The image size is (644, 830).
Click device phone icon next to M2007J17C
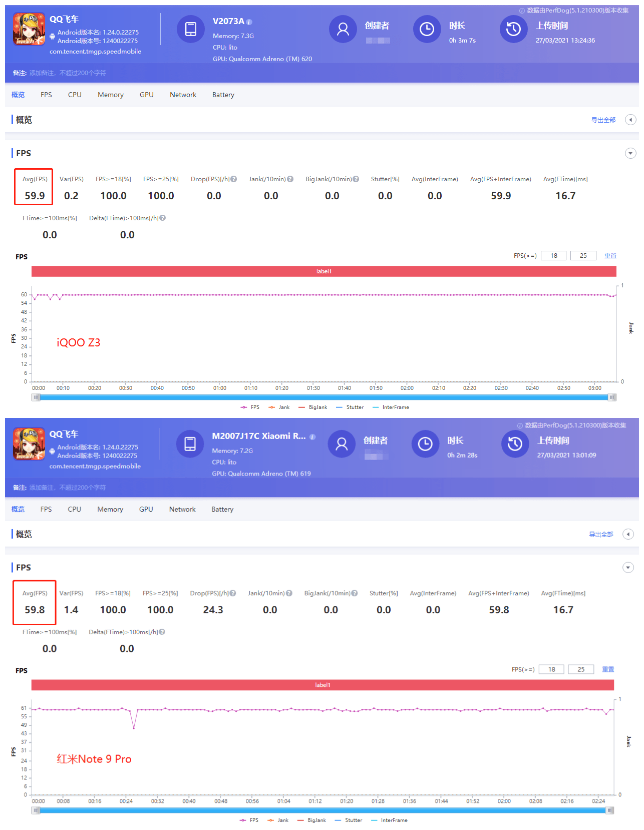pyautogui.click(x=190, y=444)
